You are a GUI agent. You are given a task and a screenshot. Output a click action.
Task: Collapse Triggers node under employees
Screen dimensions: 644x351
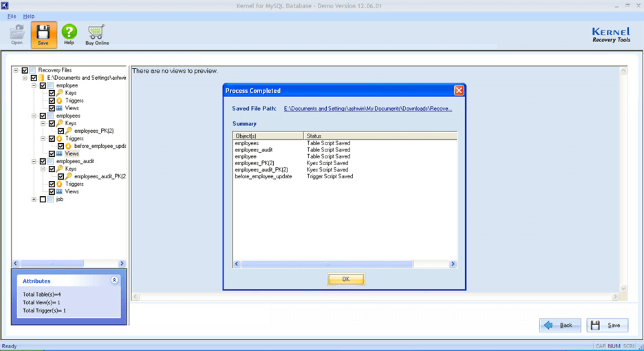pos(43,138)
